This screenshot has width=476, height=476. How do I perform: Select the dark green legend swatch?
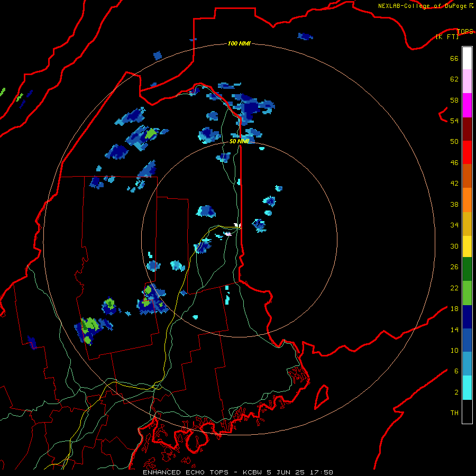(x=467, y=269)
